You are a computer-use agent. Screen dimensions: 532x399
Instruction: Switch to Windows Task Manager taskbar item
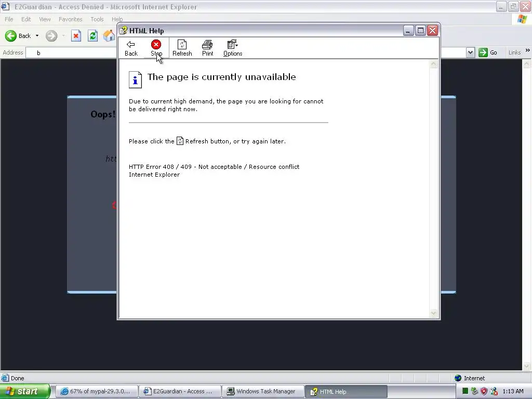[x=263, y=391]
